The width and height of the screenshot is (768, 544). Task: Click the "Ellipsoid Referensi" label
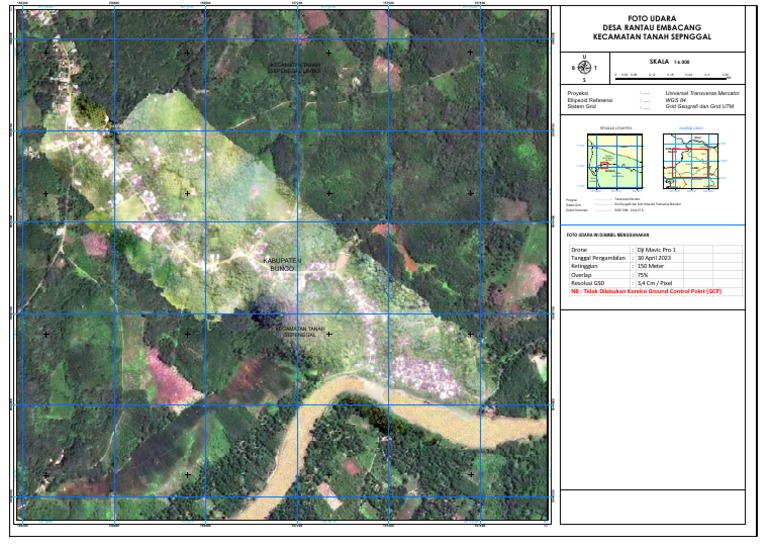[590, 100]
